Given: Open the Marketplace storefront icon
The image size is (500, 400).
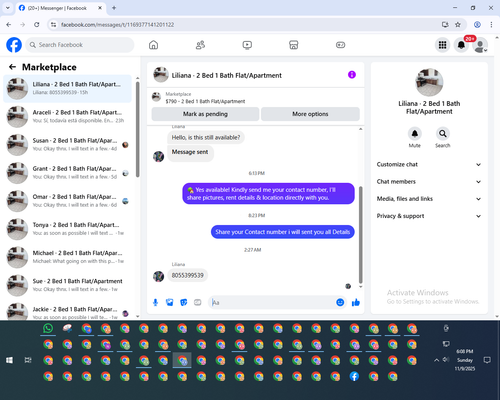Looking at the screenshot, I should coord(294,45).
